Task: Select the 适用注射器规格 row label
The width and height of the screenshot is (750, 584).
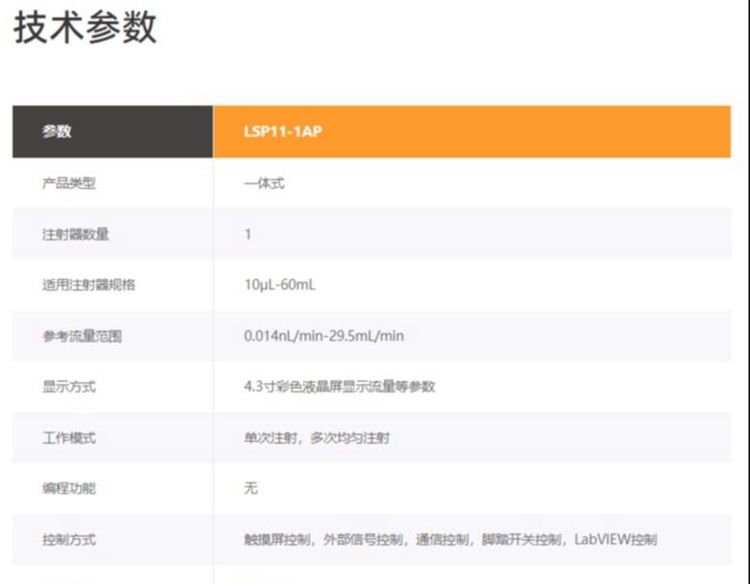Action: tap(88, 285)
